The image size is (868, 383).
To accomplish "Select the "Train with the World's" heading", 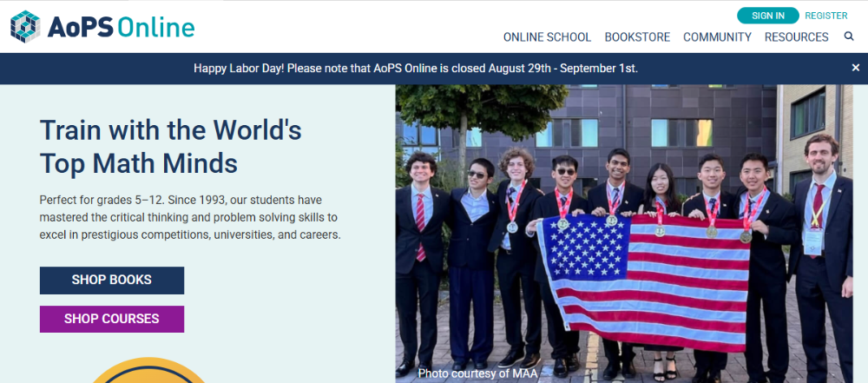I will 170,130.
